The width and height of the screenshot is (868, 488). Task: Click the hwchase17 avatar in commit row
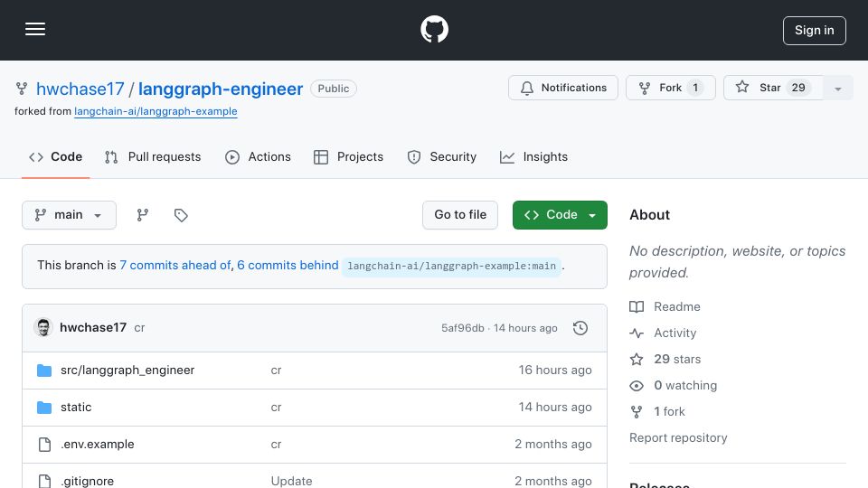43,327
